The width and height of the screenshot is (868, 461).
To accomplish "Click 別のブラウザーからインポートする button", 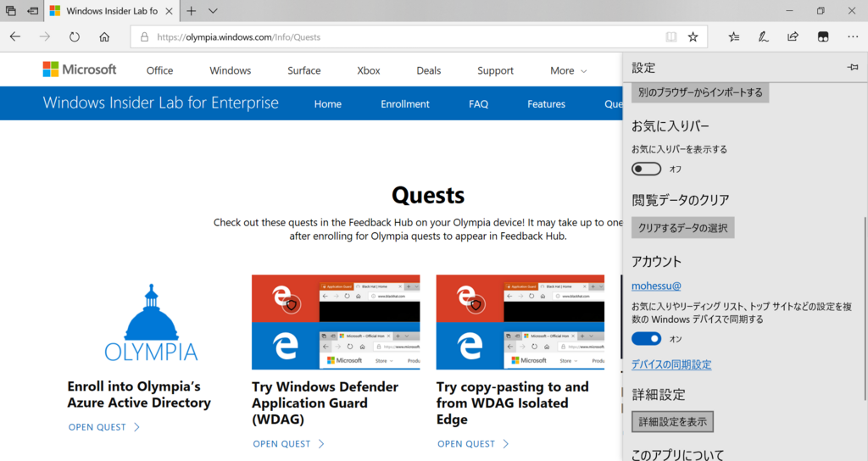I will 700,92.
